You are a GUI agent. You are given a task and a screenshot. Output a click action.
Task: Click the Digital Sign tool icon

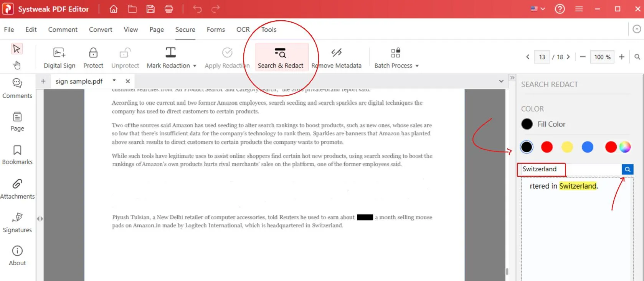pos(59,53)
